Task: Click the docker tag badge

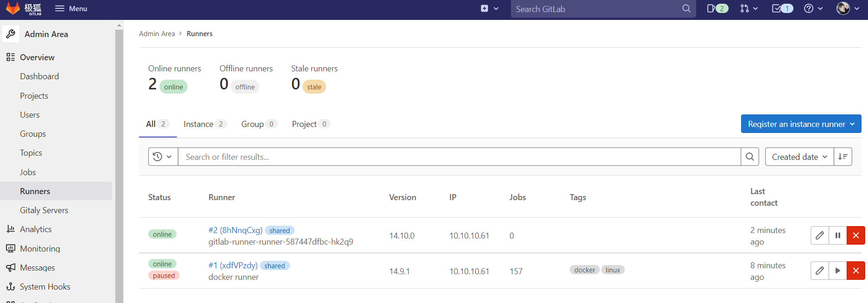Action: [585, 270]
